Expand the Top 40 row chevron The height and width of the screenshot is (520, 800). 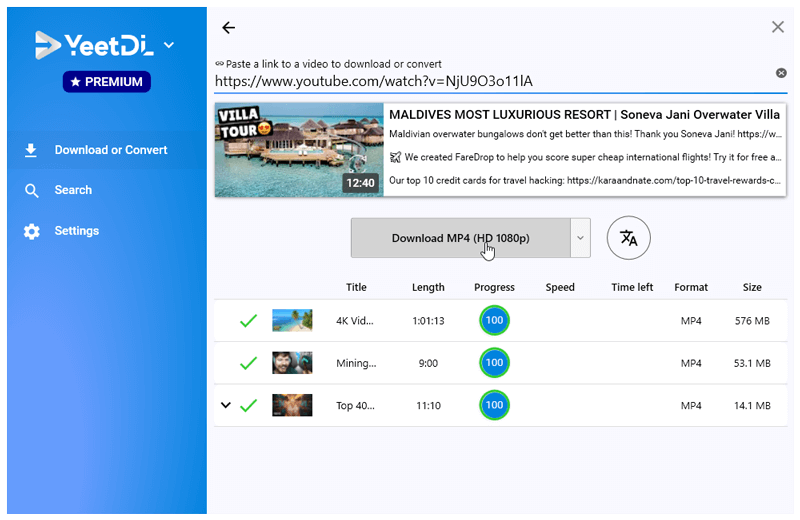[x=226, y=405]
